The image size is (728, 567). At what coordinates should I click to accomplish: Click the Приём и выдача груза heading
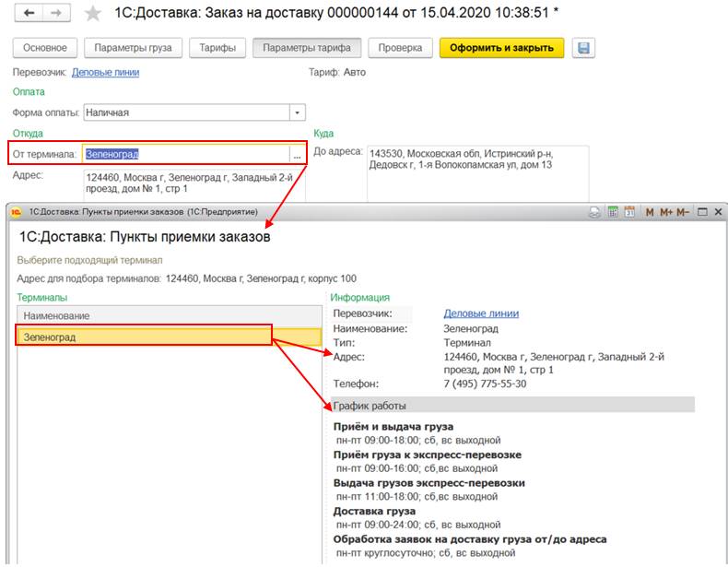click(x=393, y=426)
